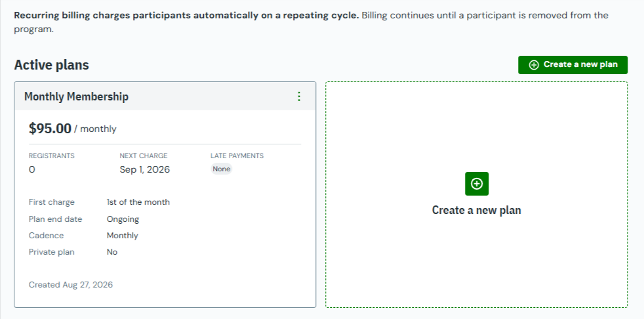Click the Ongoing plan end date value
Screen dimensions: 644x319
pos(123,219)
